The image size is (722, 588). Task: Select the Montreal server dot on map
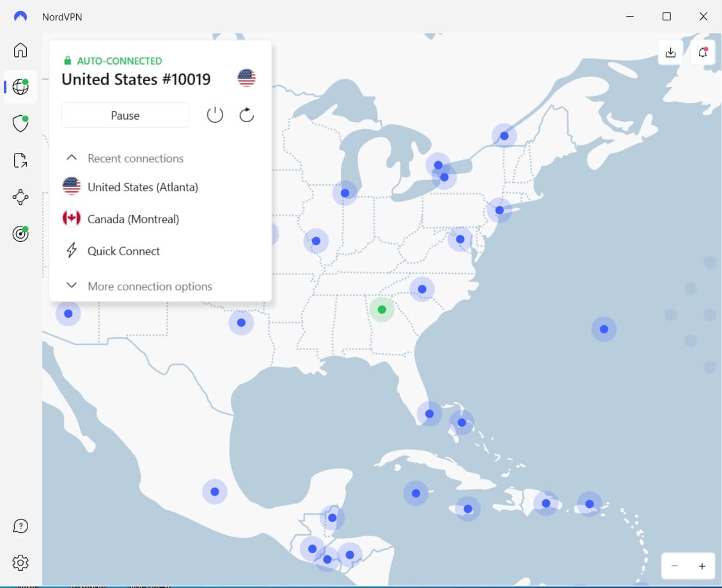(504, 136)
